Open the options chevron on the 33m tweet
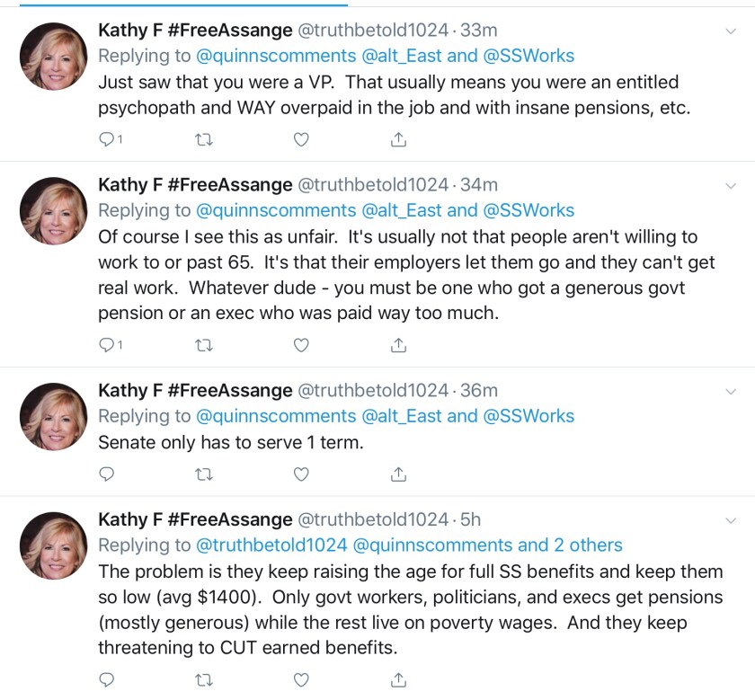755x700 pixels. coord(731,31)
